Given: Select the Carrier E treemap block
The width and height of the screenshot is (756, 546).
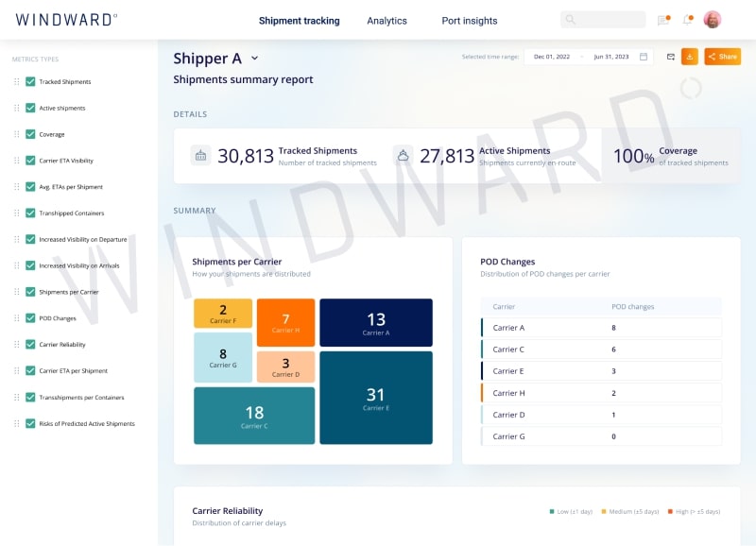Looking at the screenshot, I should tap(375, 398).
